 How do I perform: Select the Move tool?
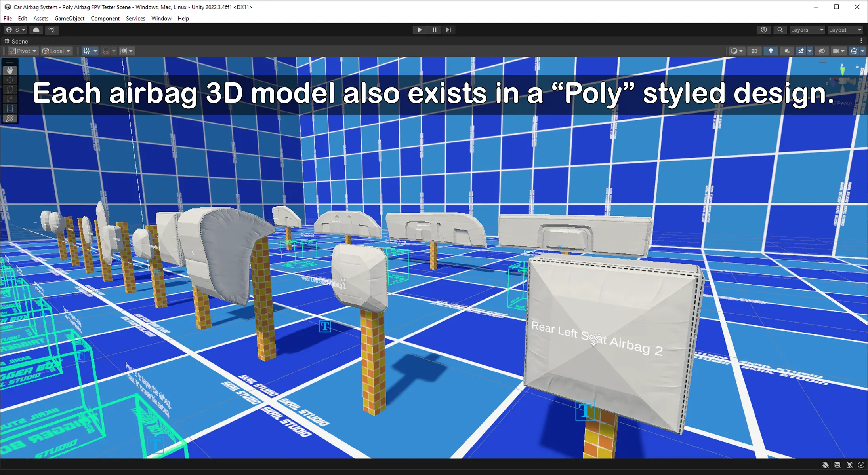point(10,80)
